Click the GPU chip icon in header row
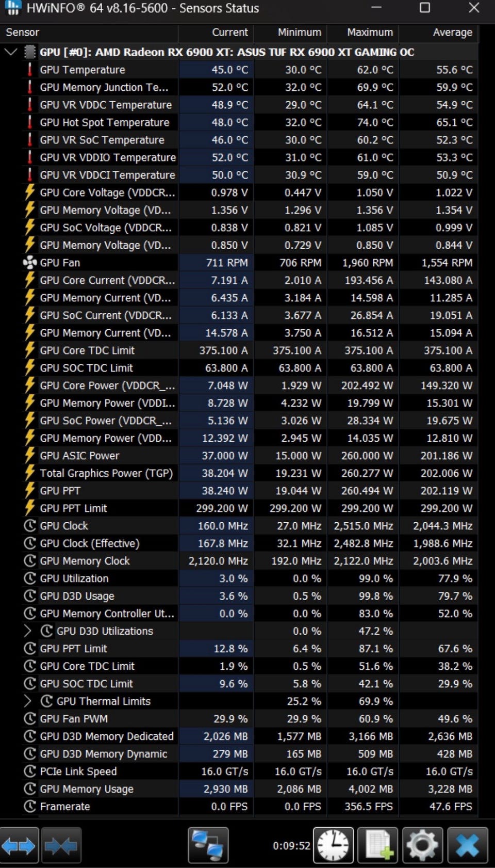 (x=30, y=52)
